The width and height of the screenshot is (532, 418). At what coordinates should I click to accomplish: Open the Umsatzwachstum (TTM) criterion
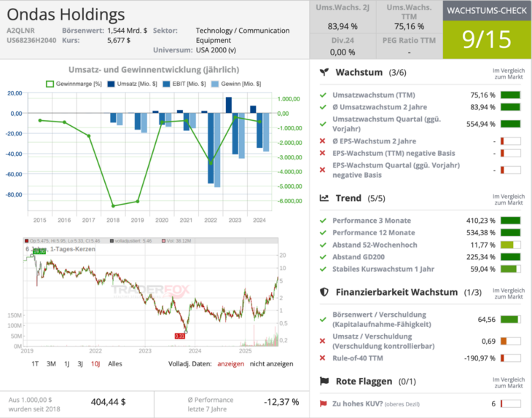(374, 95)
